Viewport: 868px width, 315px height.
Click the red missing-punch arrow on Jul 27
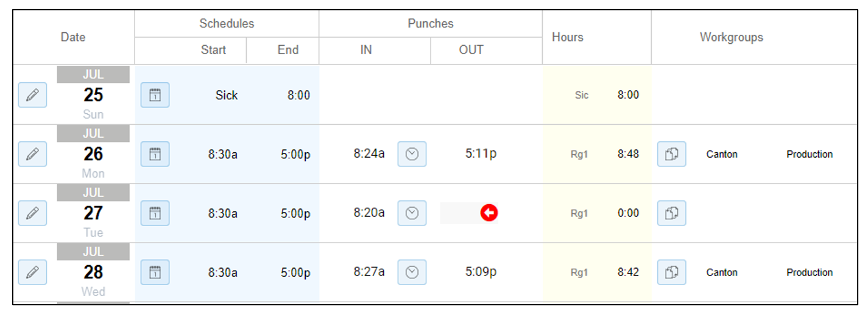coord(489,213)
